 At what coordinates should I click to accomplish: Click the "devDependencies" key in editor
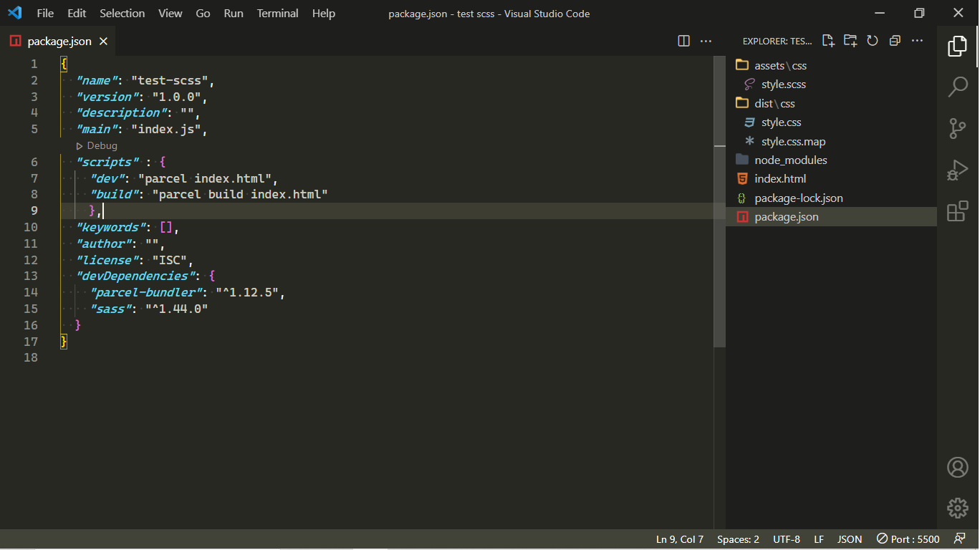tap(136, 276)
